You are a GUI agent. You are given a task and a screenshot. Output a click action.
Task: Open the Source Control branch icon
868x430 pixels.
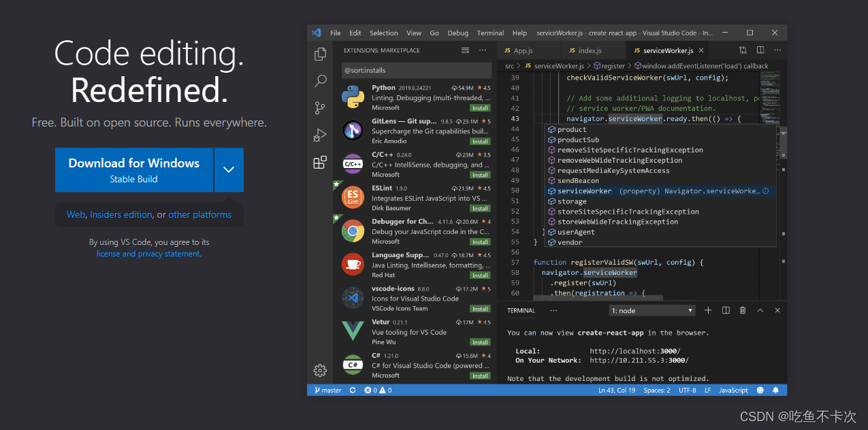point(320,107)
